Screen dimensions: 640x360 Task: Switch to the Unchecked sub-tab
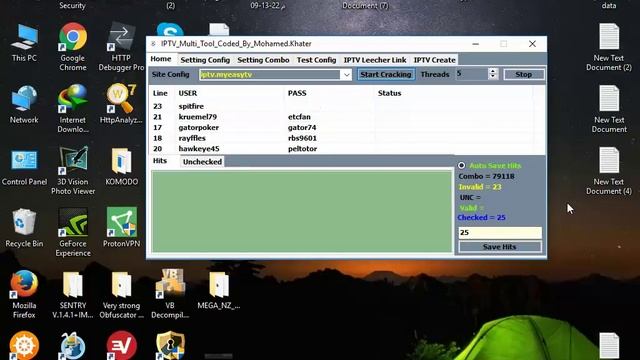coord(202,162)
